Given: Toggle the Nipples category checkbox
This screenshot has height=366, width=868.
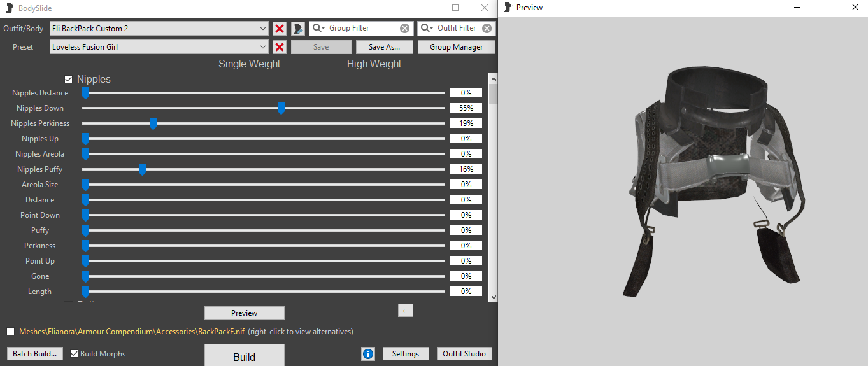Looking at the screenshot, I should coord(69,80).
